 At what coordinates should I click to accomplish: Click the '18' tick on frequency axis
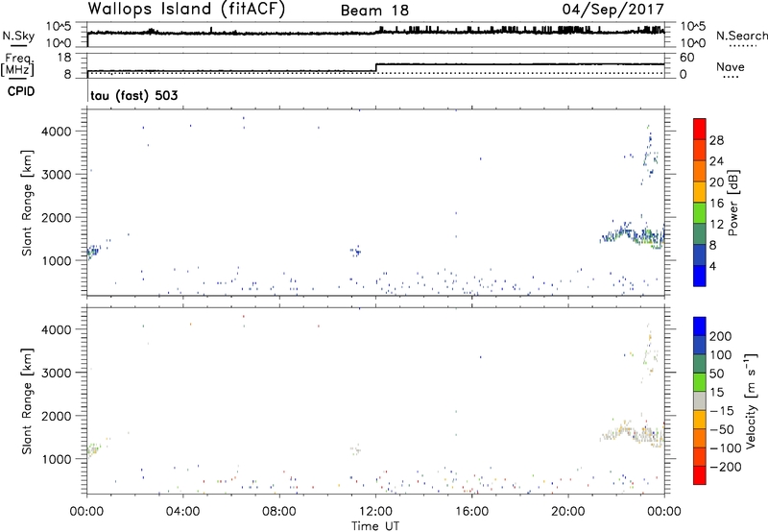tap(64, 58)
